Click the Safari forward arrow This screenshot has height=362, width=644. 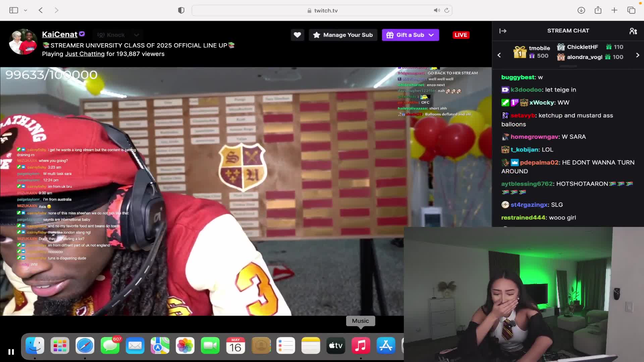(56, 10)
